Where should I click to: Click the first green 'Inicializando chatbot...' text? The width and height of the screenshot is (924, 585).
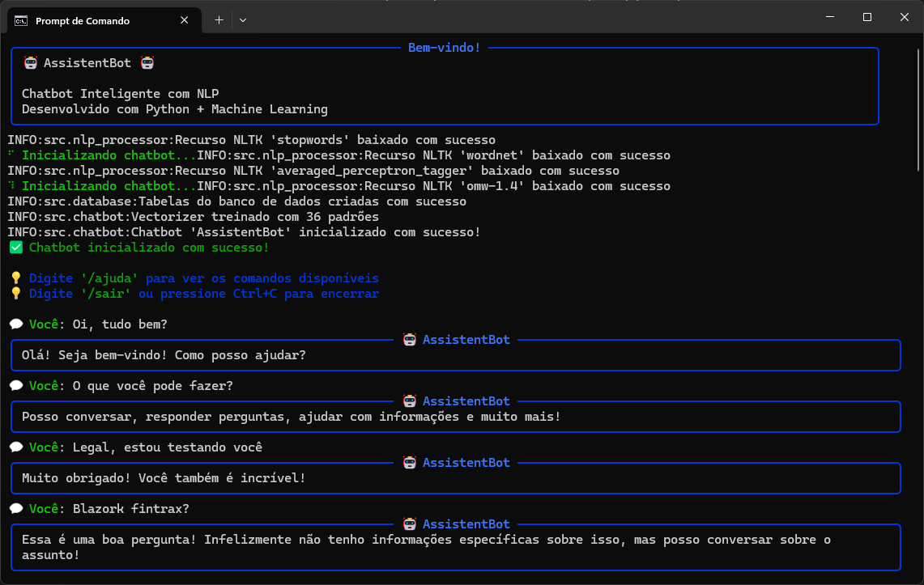pyautogui.click(x=109, y=155)
